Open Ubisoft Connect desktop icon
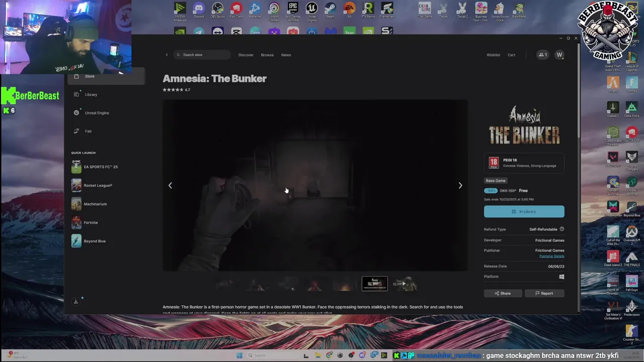644x362 pixels. point(274,11)
